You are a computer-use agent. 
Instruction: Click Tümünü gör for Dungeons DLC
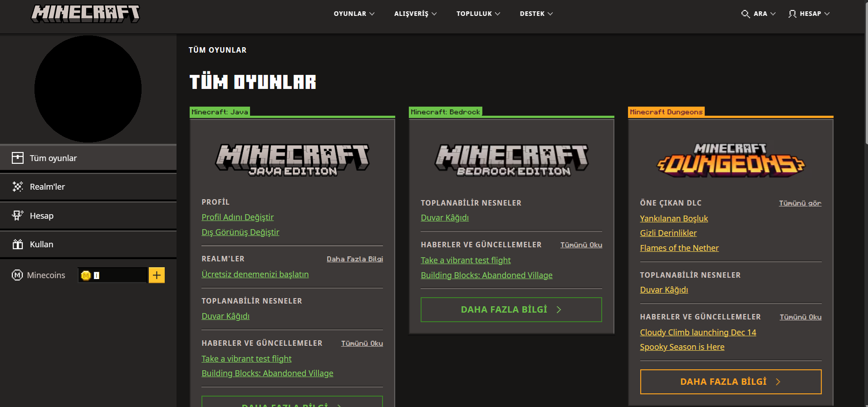click(800, 203)
